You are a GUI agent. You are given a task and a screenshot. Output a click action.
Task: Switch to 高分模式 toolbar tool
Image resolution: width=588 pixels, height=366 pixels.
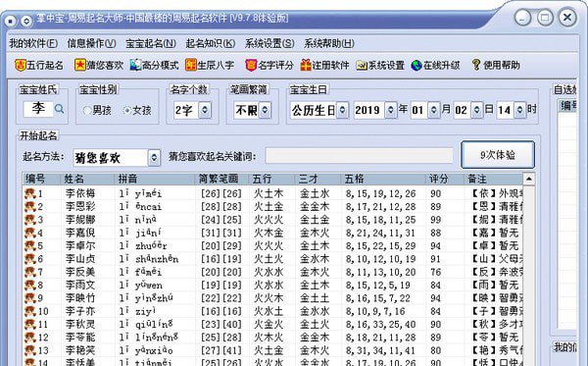coord(154,66)
